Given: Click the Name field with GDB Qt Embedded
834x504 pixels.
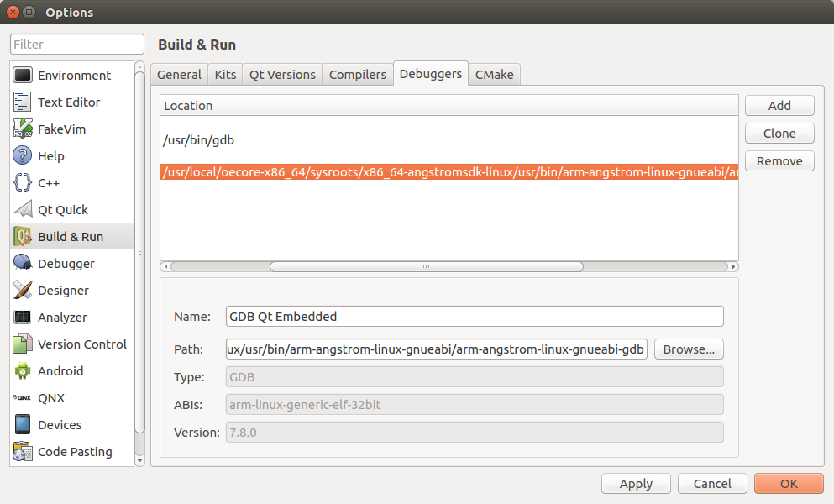Looking at the screenshot, I should (475, 317).
